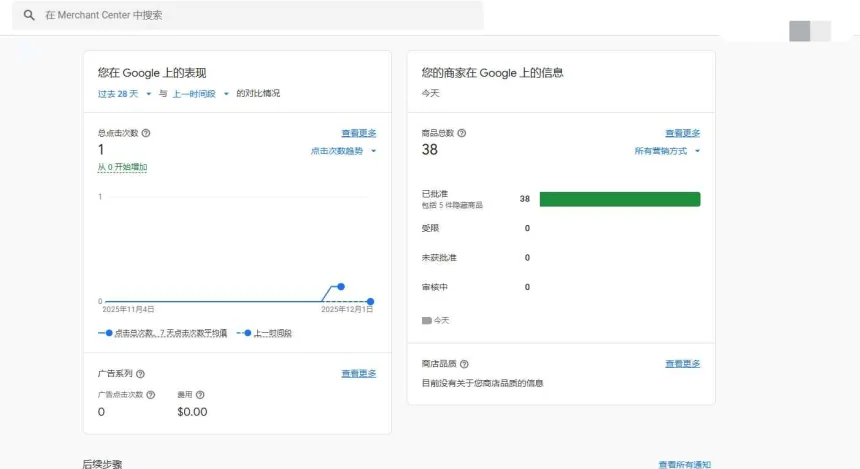Open 查看更多 link for 商店品质

coord(682,364)
